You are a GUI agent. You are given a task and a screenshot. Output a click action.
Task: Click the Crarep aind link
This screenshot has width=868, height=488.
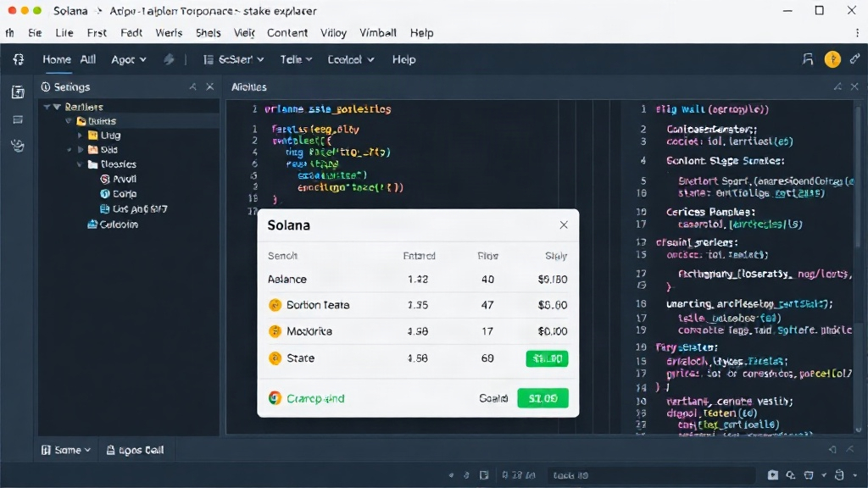(315, 398)
